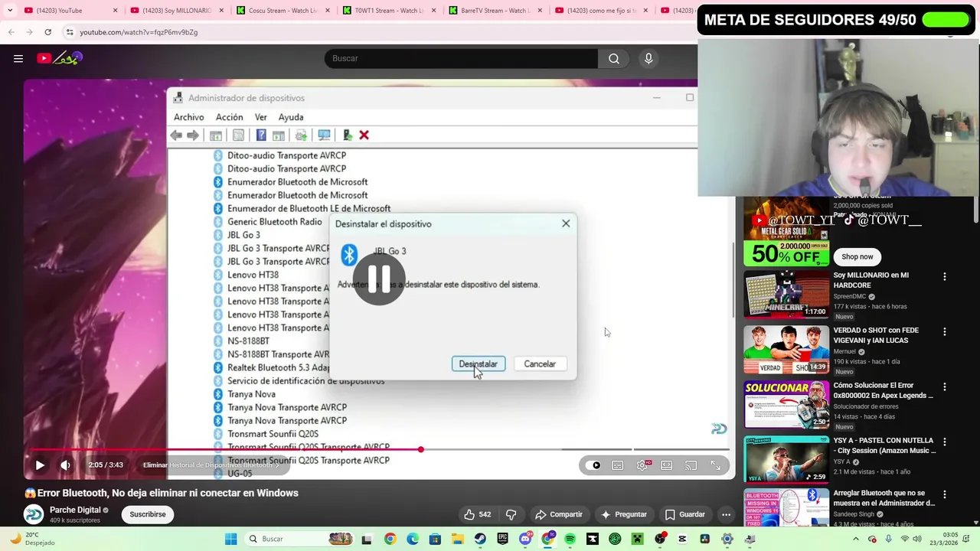Toggle subtitles with the captions icon
This screenshot has height=551, width=980.
click(x=618, y=465)
